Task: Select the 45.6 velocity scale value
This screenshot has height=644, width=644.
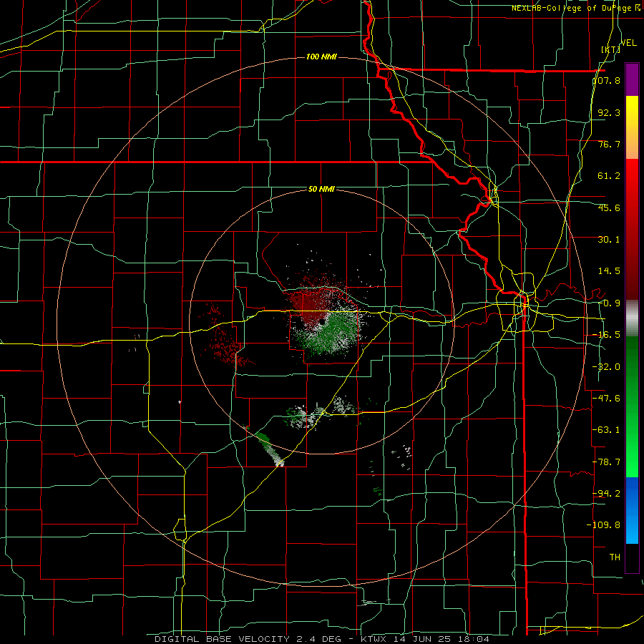Action: tap(609, 208)
